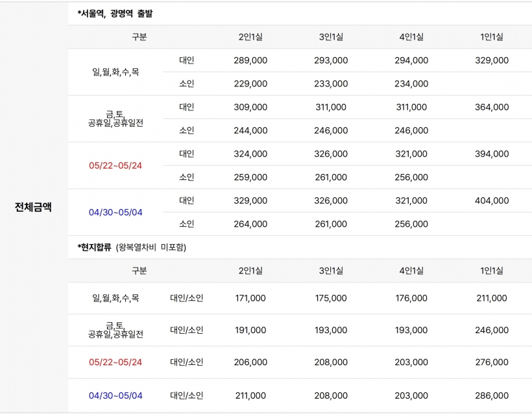Click the 229,000 child price

coord(250,84)
